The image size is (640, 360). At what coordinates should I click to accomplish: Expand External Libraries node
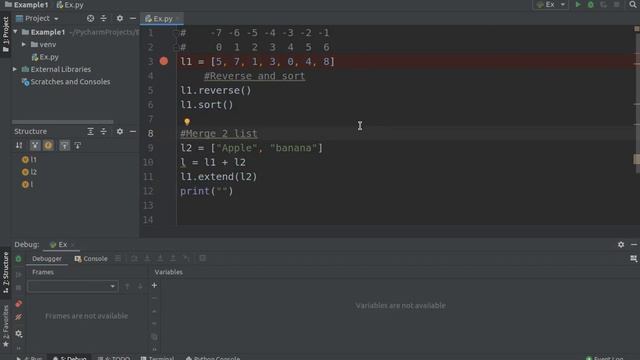tap(16, 69)
